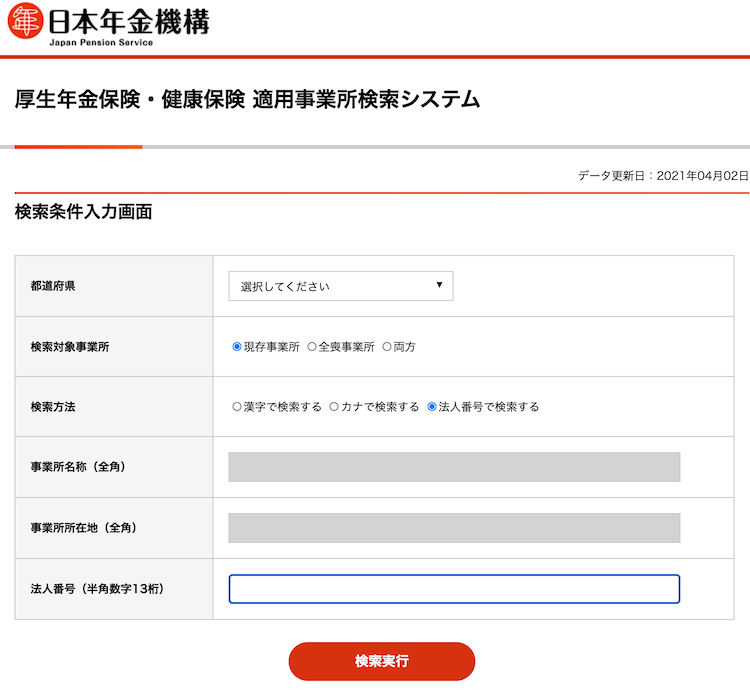The image size is (750, 690).
Task: Focus the 法人番号 13-digit input field
Action: (x=454, y=589)
